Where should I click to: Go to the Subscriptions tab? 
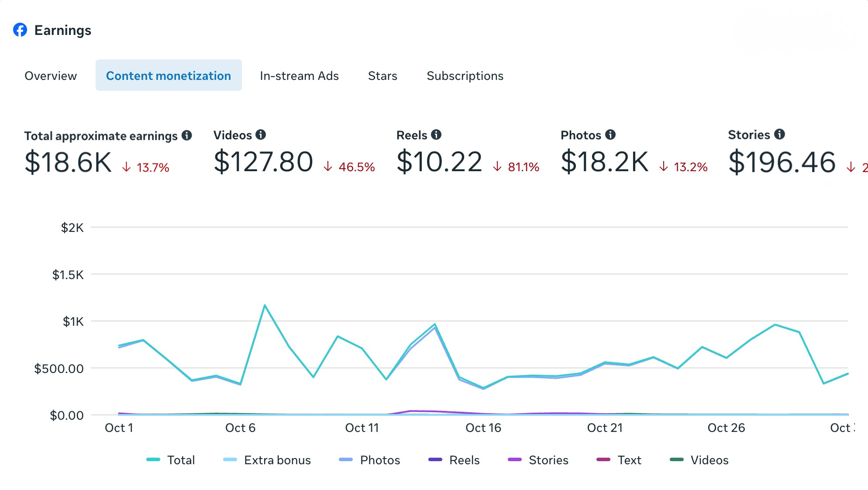[465, 76]
